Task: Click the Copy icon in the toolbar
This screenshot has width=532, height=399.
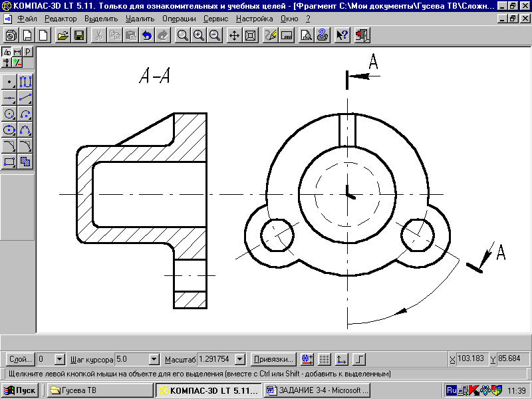Action: pos(115,35)
